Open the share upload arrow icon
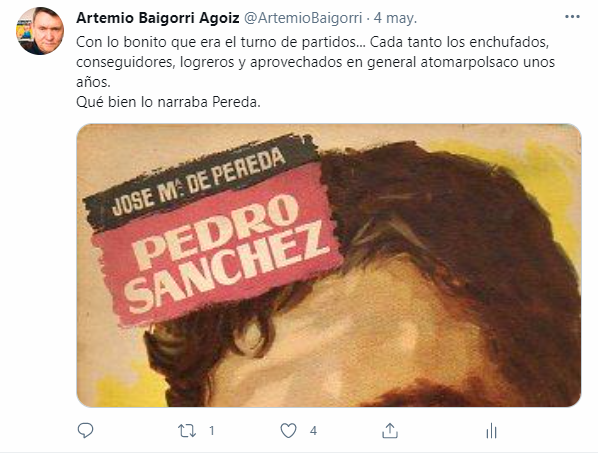This screenshot has height=458, width=598. tap(390, 431)
